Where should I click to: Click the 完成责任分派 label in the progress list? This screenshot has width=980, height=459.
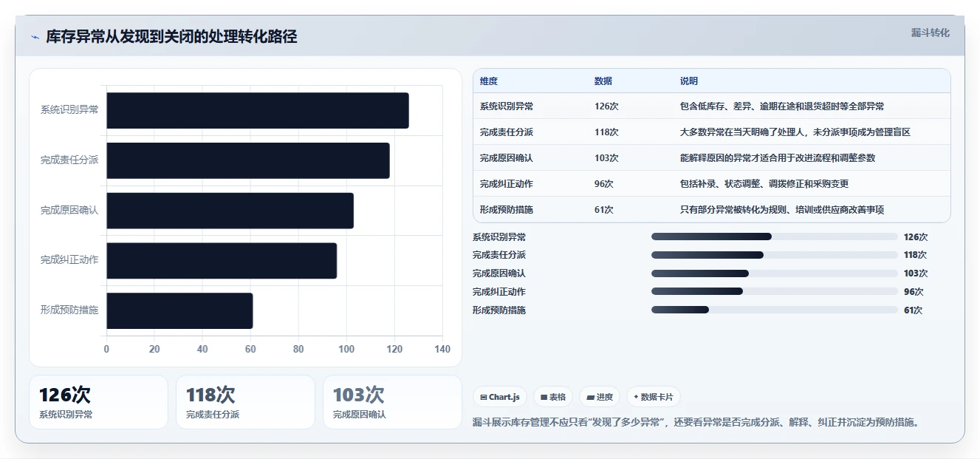(499, 255)
